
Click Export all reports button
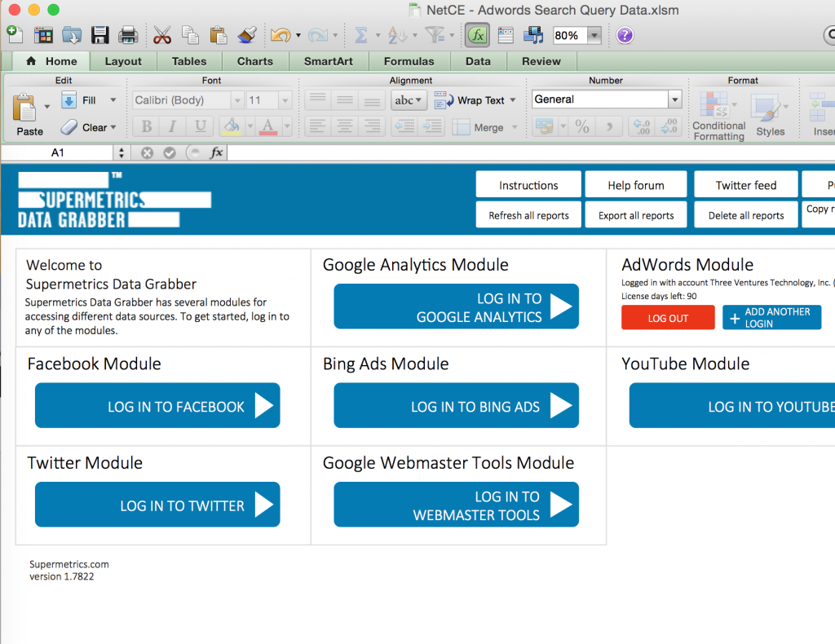[x=636, y=215]
